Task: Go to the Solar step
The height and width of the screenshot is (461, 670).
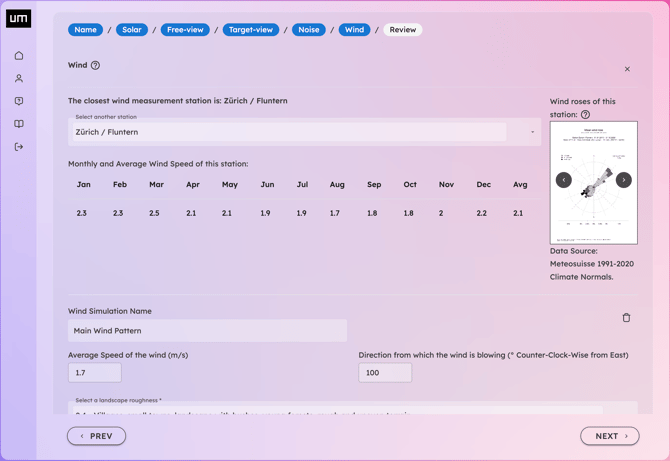Action: coord(132,30)
